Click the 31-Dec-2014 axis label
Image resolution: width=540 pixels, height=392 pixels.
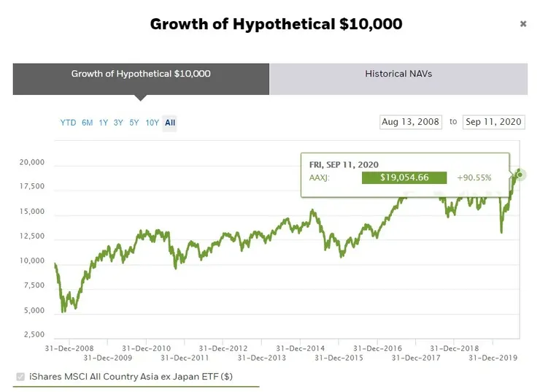tap(300, 348)
